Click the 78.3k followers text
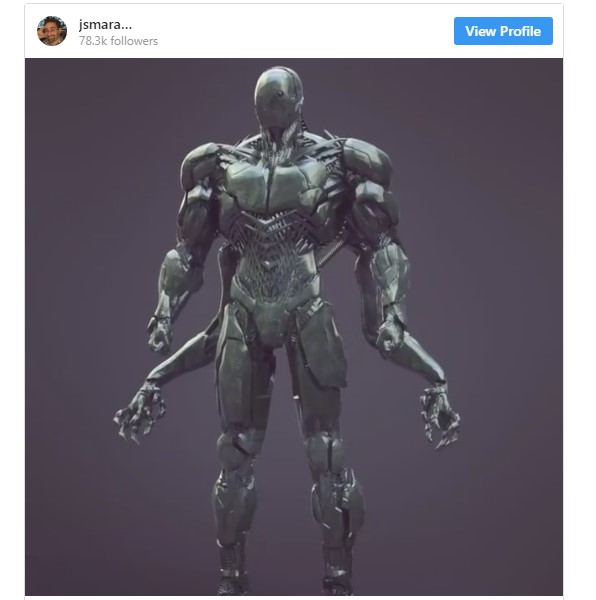Viewport: 596px width, 600px height. (118, 41)
